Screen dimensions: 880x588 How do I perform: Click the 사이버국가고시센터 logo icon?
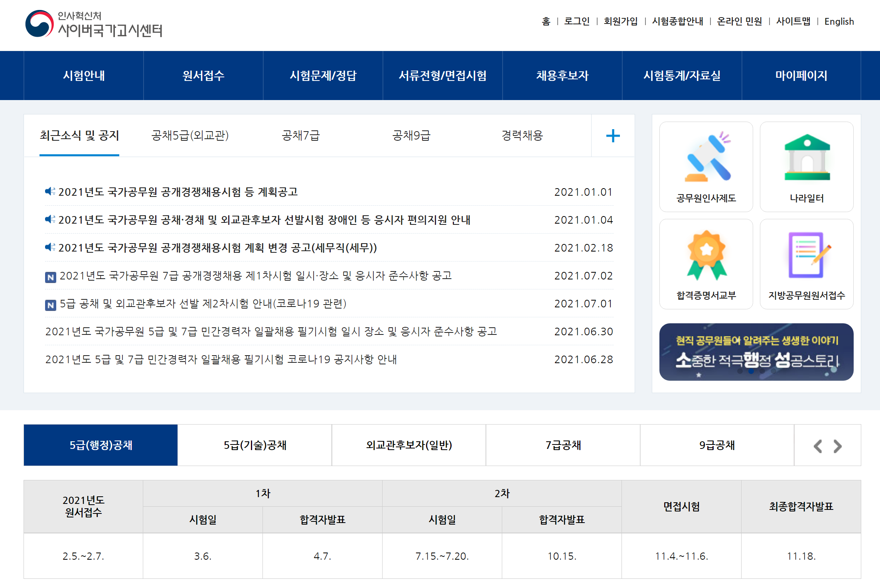[39, 24]
